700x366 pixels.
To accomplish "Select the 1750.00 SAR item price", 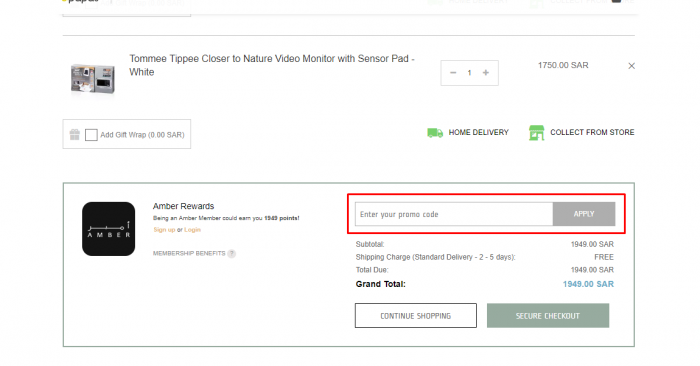I will pos(563,66).
